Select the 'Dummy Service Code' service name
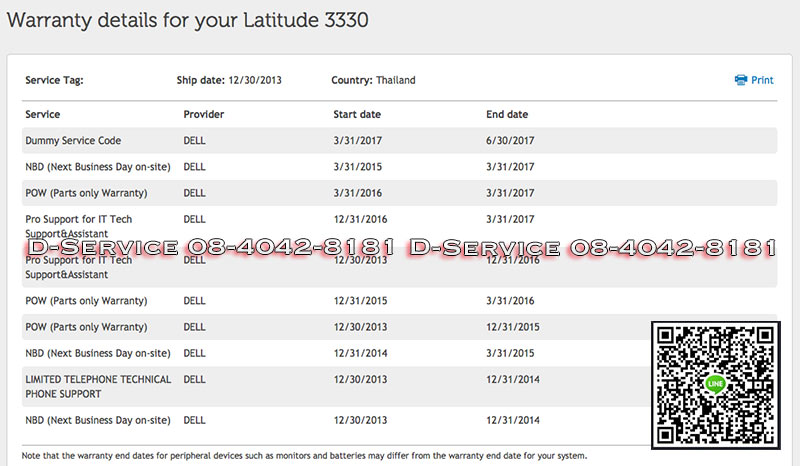 click(x=73, y=140)
